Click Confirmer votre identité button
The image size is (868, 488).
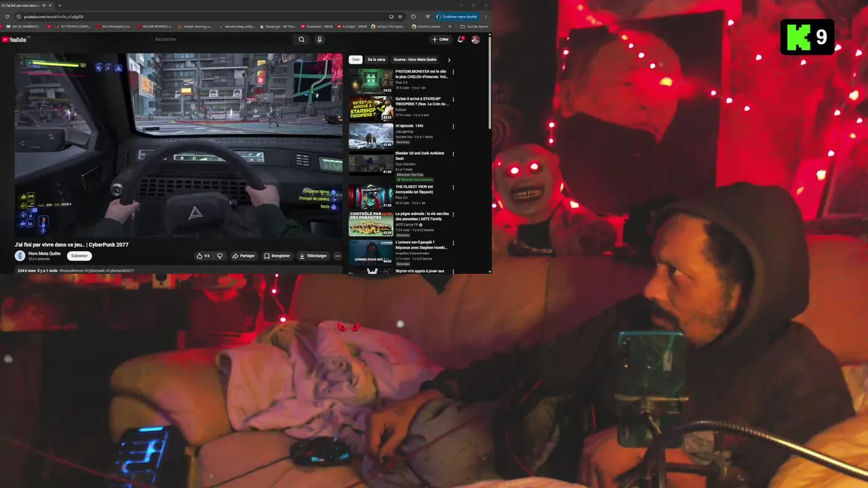[x=458, y=16]
